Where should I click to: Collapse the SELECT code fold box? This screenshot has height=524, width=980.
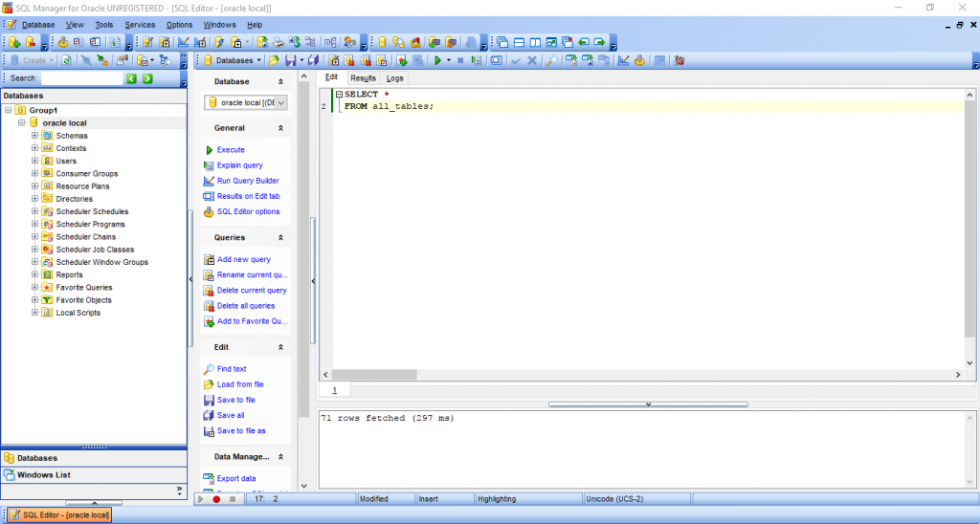[x=338, y=94]
